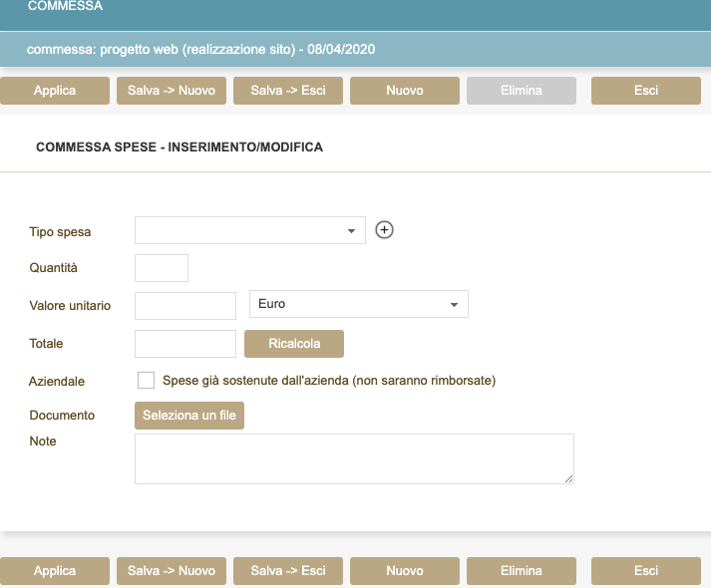Click the bottom Elimina button
This screenshot has width=711, height=588.
coord(522,571)
